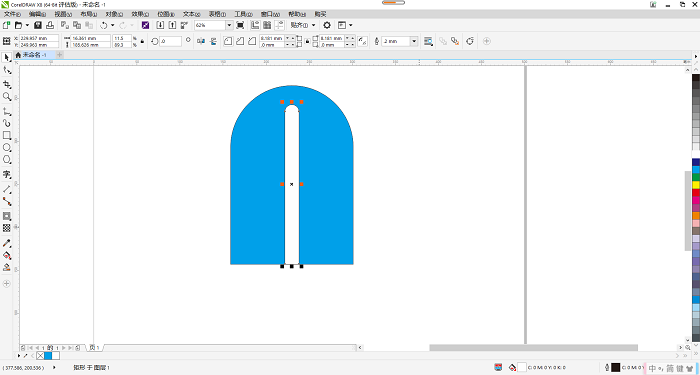This screenshot has width=700, height=375.
Task: Toggle the lock ratio for object size
Action: pos(142,41)
